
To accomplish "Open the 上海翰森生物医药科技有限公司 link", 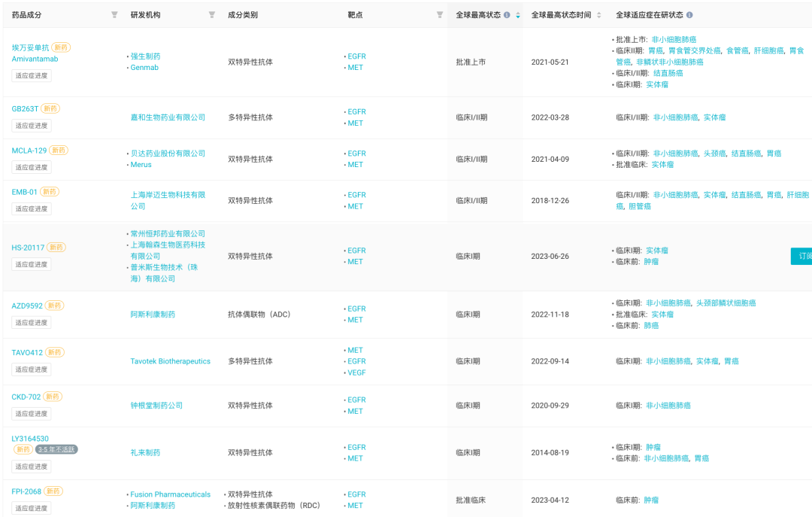I will [168, 251].
